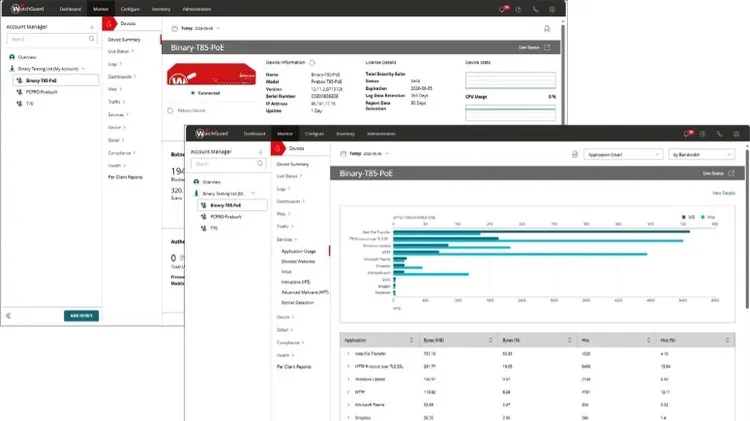Click the Search field in the back window
Screen dimensions: 750x421
(52, 39)
